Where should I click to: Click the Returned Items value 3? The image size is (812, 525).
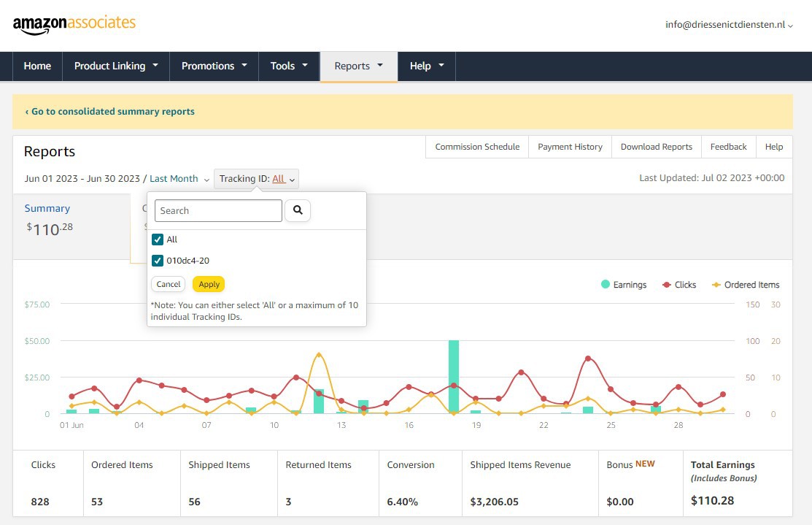pos(288,502)
